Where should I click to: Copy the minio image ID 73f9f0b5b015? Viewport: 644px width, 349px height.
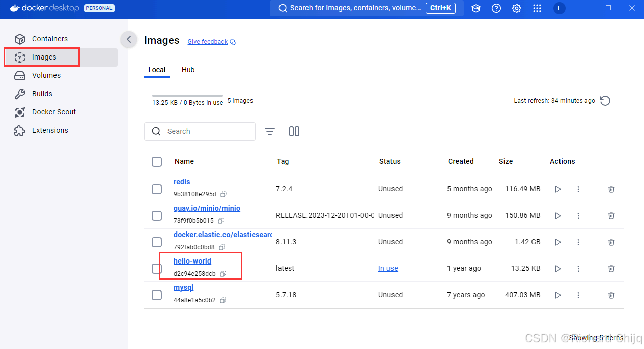click(221, 221)
